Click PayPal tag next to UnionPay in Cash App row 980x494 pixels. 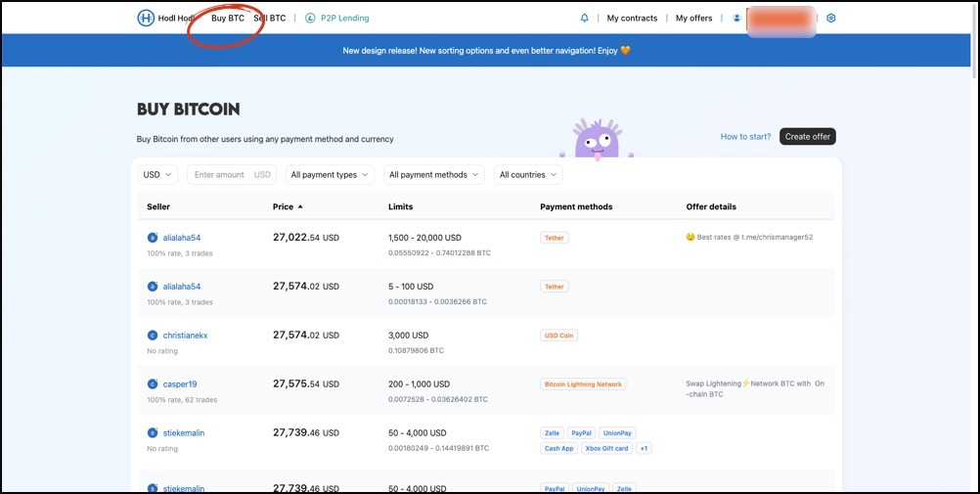[581, 432]
